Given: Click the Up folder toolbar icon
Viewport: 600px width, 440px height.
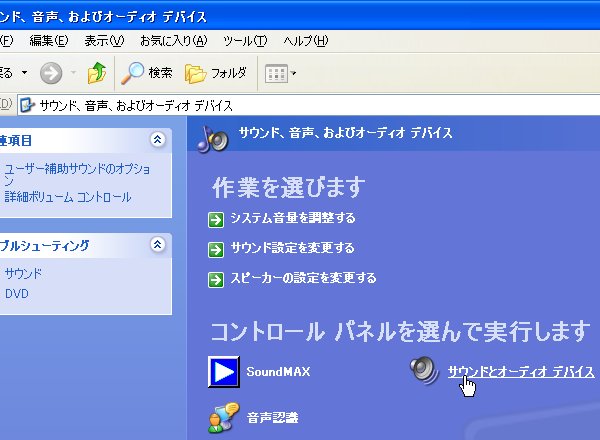Looking at the screenshot, I should pyautogui.click(x=97, y=73).
